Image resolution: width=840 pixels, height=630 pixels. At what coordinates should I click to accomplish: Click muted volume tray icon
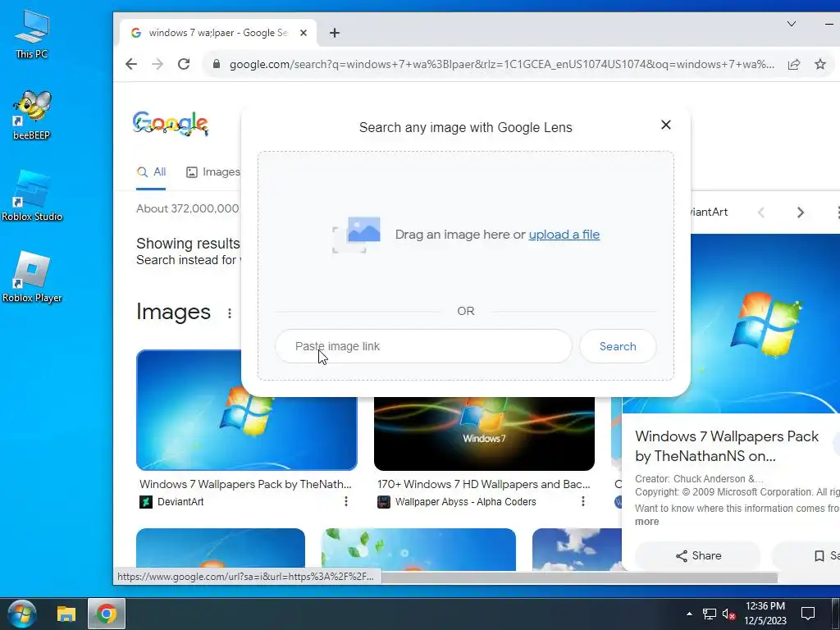click(x=728, y=614)
